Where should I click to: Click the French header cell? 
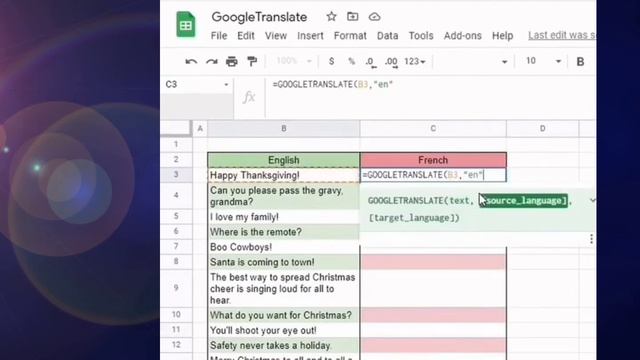click(x=433, y=160)
